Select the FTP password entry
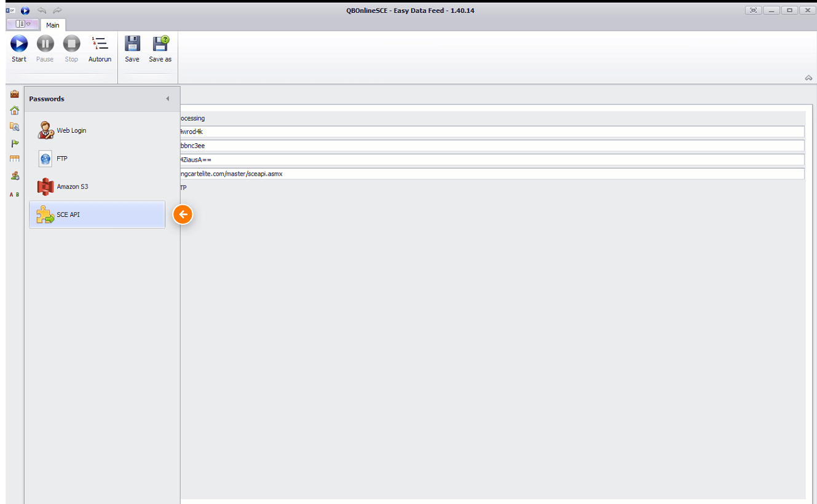Screen dimensions: 817x504 (97, 159)
